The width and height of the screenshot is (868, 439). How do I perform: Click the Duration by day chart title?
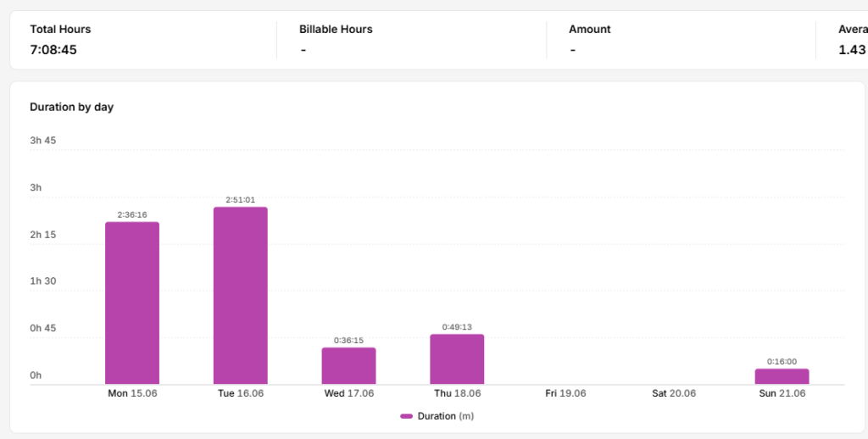point(71,108)
